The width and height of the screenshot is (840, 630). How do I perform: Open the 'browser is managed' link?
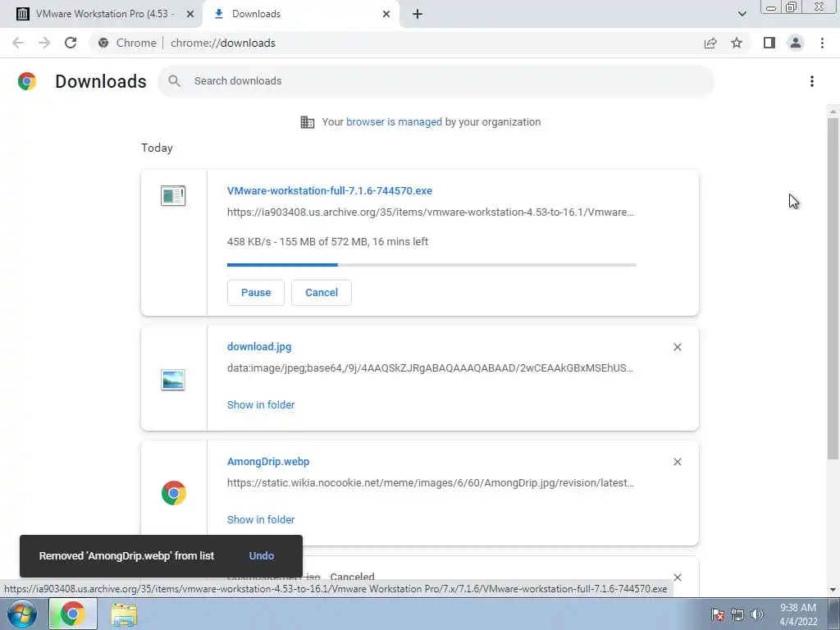tap(394, 122)
